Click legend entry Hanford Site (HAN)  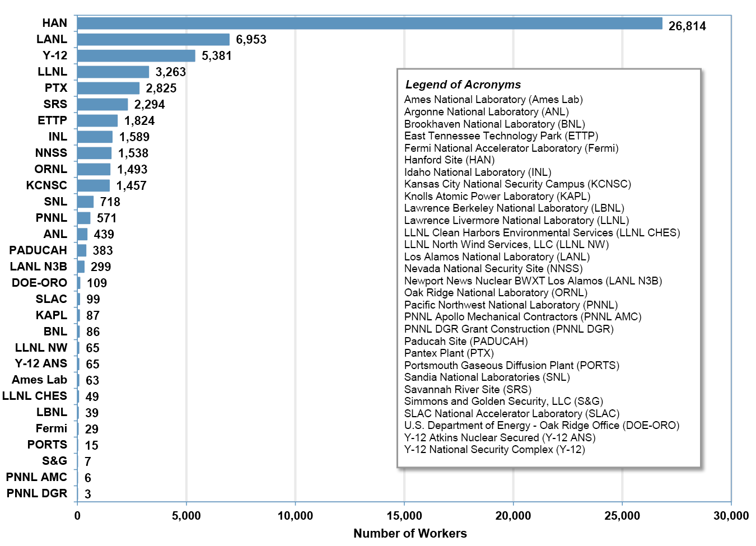pos(450,160)
